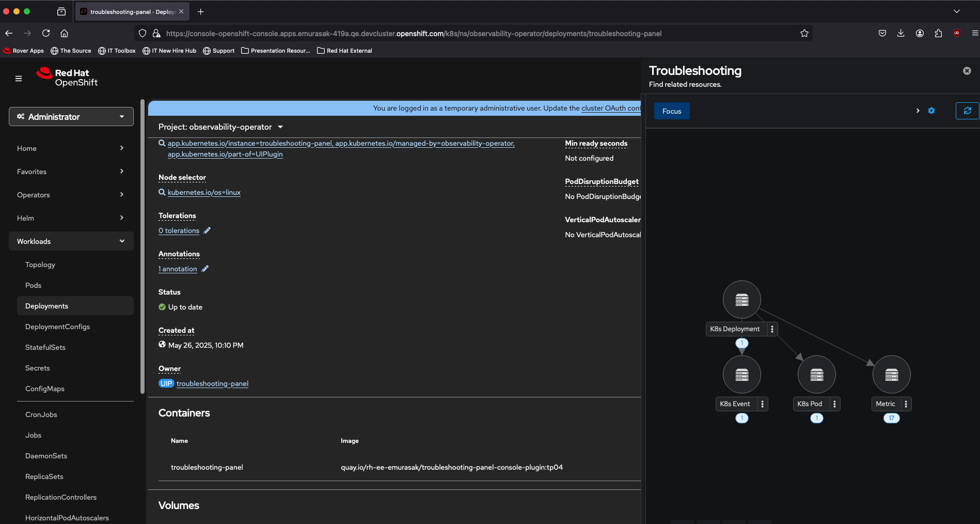Image resolution: width=980 pixels, height=524 pixels.
Task: Open ReplicationControllers in the sidebar
Action: (61, 497)
